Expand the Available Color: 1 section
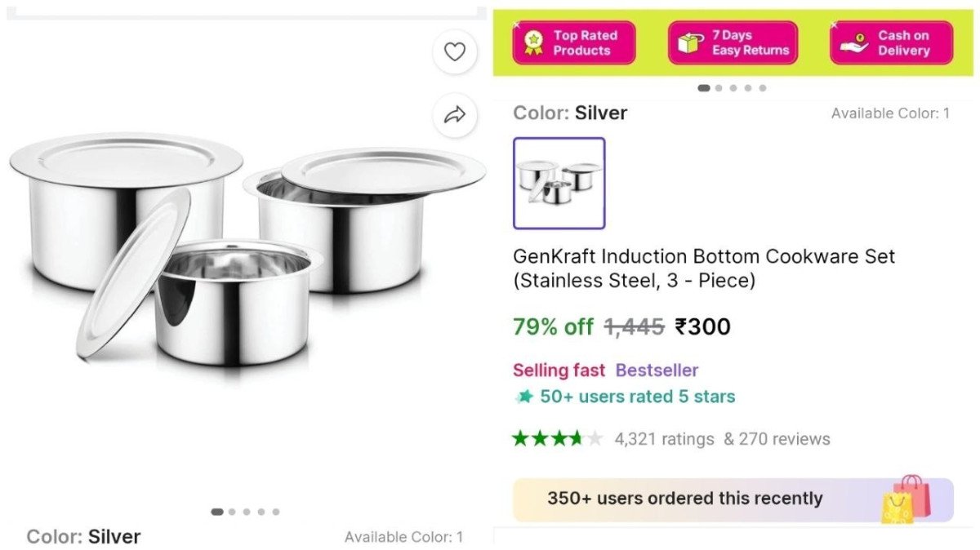The width and height of the screenshot is (980, 550). pos(890,113)
